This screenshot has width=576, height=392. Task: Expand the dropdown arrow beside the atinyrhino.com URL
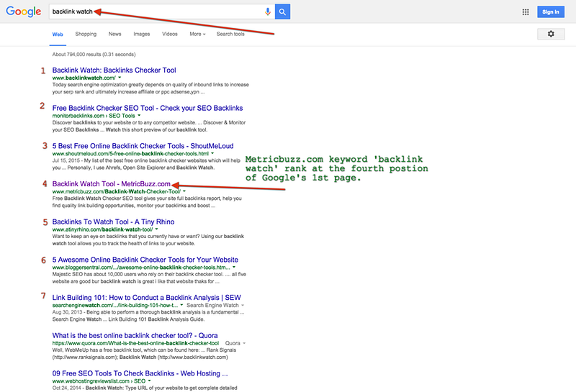pyautogui.click(x=156, y=229)
